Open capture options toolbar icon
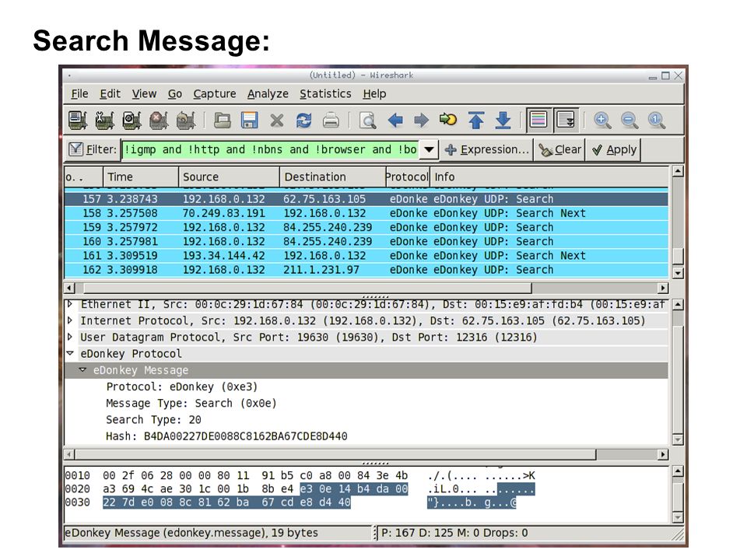747x560 pixels. 105,120
